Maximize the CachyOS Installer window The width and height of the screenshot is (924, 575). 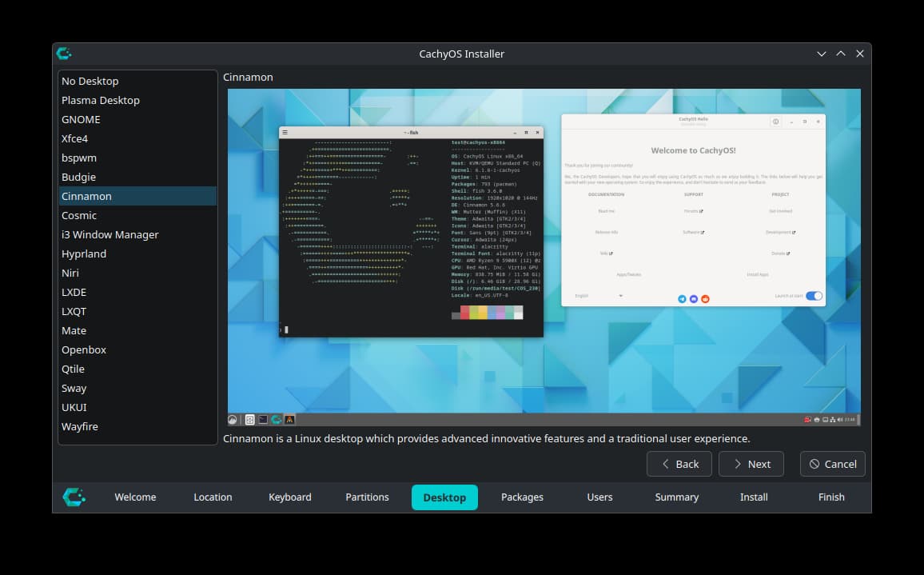tap(841, 54)
